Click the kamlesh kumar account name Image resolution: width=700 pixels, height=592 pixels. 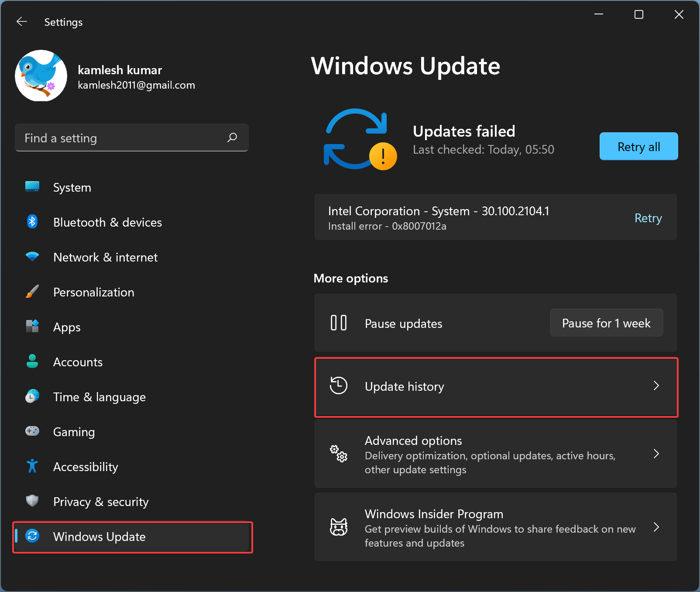tap(120, 70)
